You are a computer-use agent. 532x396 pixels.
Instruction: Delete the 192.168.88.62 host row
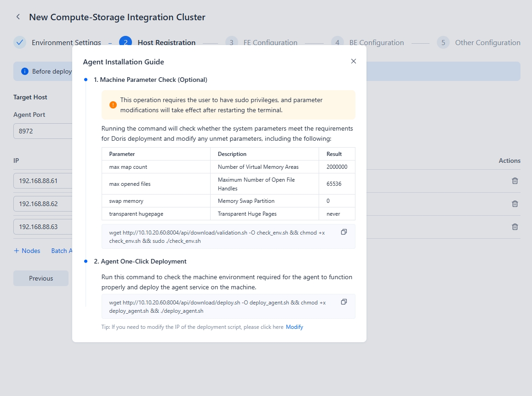515,204
